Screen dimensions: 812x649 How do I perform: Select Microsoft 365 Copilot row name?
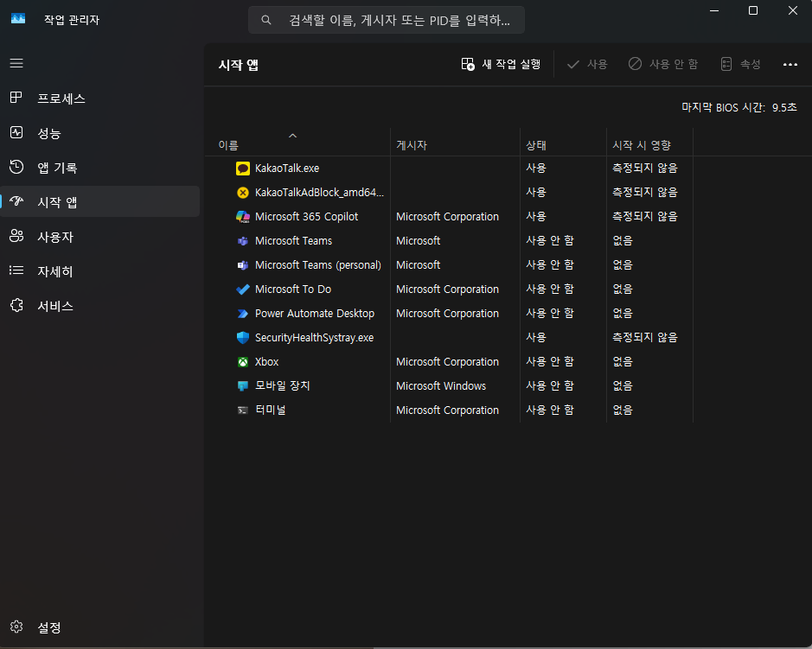pyautogui.click(x=307, y=216)
